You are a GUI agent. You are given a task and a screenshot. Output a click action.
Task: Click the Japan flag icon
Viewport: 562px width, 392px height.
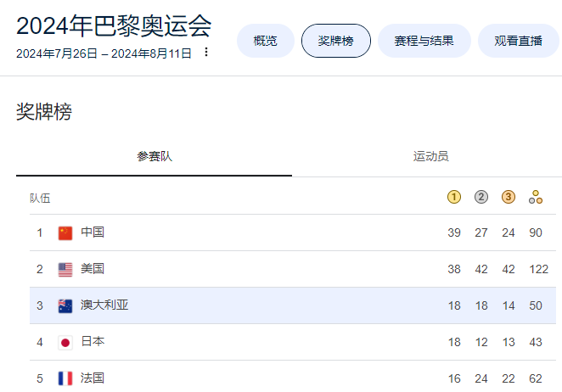pos(65,343)
